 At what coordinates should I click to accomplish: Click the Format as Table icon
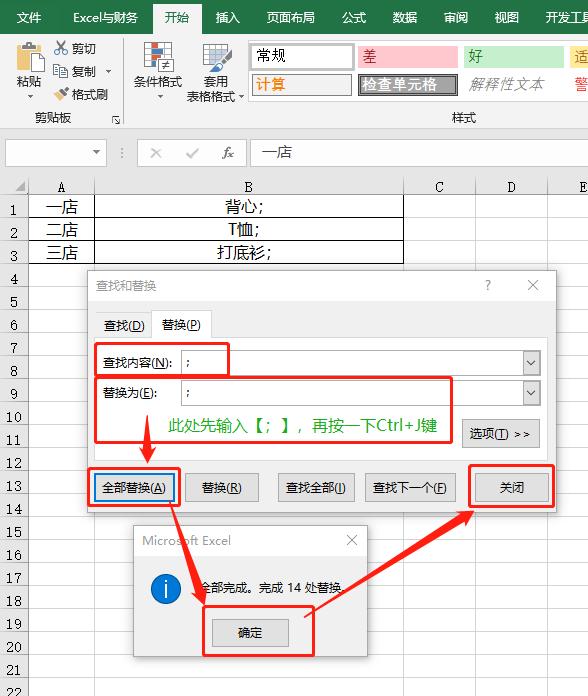point(217,57)
